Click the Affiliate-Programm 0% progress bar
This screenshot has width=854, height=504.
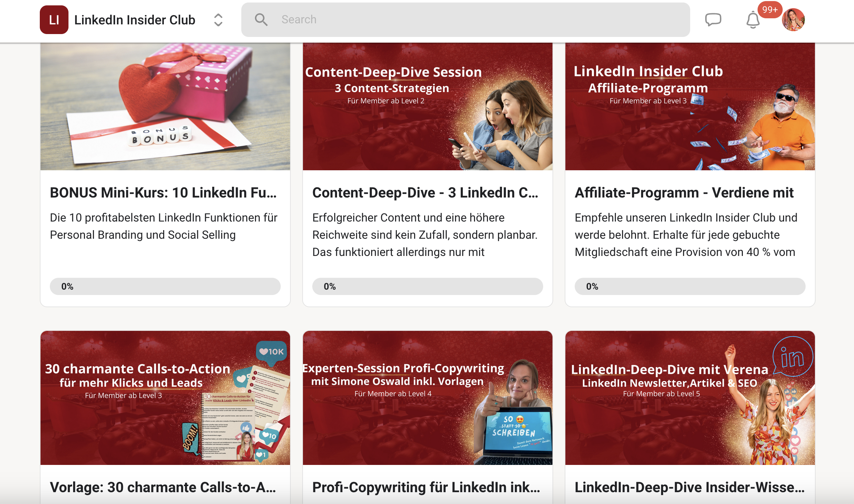[x=690, y=286]
